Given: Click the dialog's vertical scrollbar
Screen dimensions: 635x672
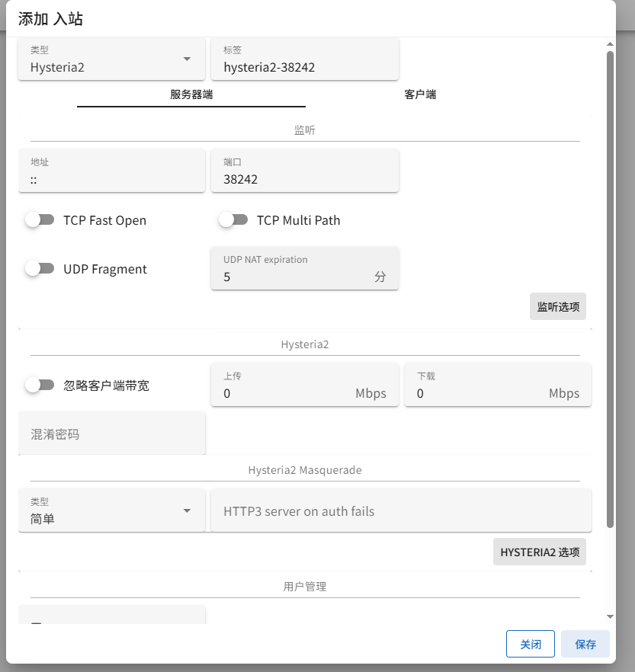Looking at the screenshot, I should 610,290.
